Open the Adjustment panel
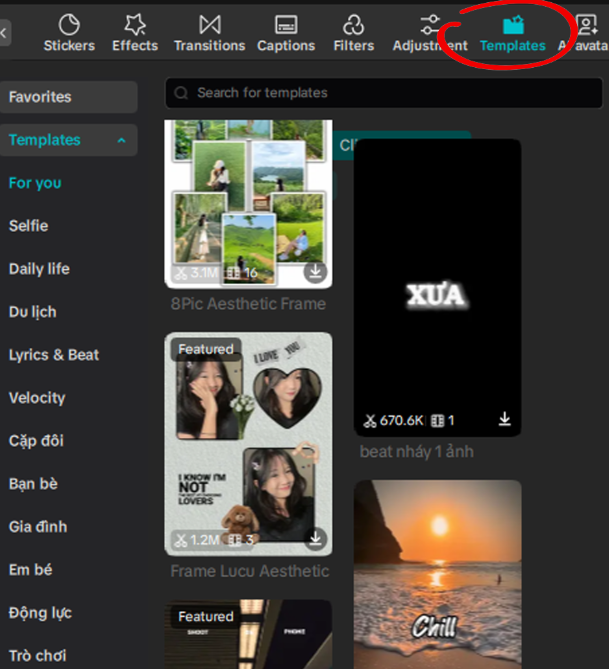Image resolution: width=609 pixels, height=669 pixels. point(430,33)
